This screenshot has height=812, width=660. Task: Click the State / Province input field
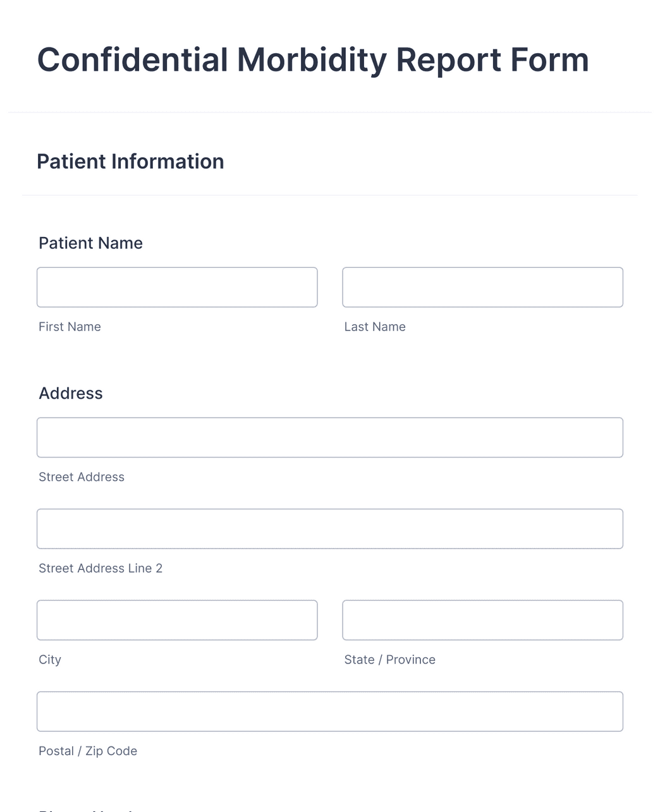coord(482,620)
